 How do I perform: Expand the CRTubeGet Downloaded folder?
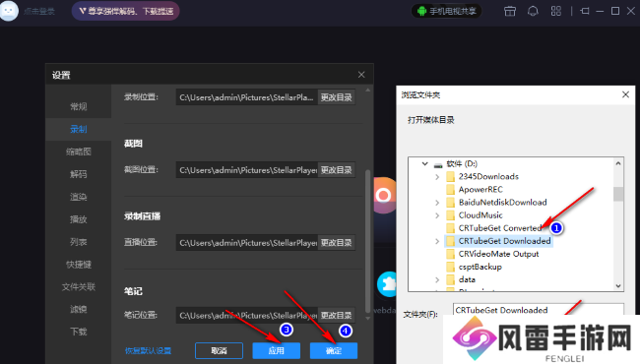click(x=437, y=241)
